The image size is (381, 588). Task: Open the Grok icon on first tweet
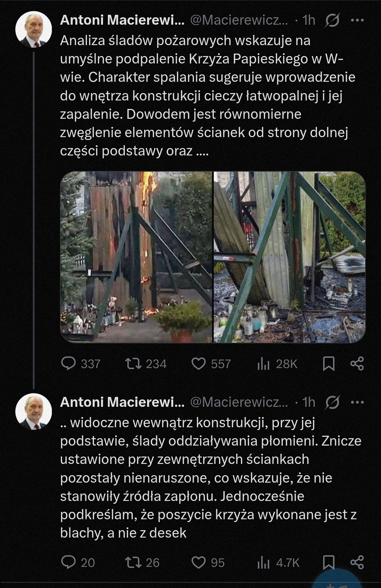[332, 20]
